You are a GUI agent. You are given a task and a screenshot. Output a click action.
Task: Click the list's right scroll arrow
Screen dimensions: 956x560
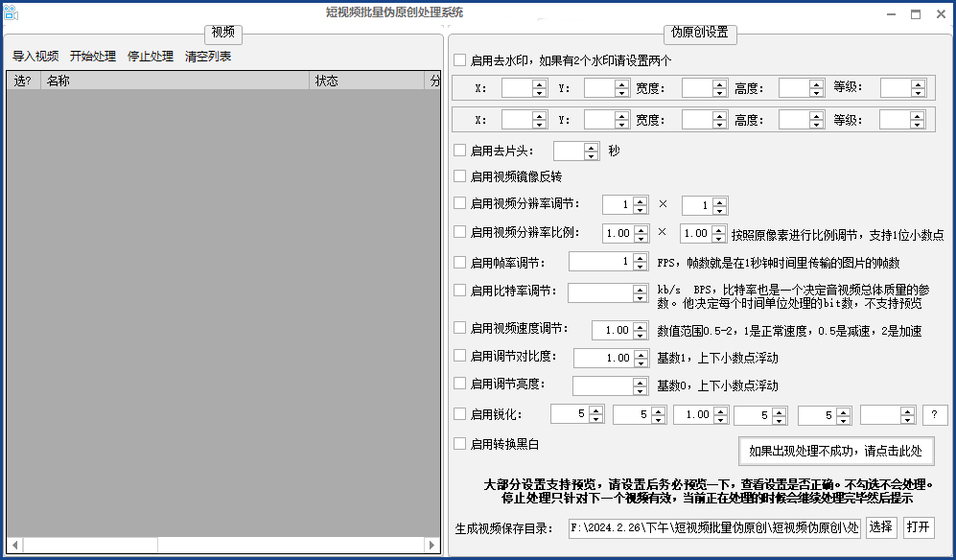pyautogui.click(x=431, y=545)
